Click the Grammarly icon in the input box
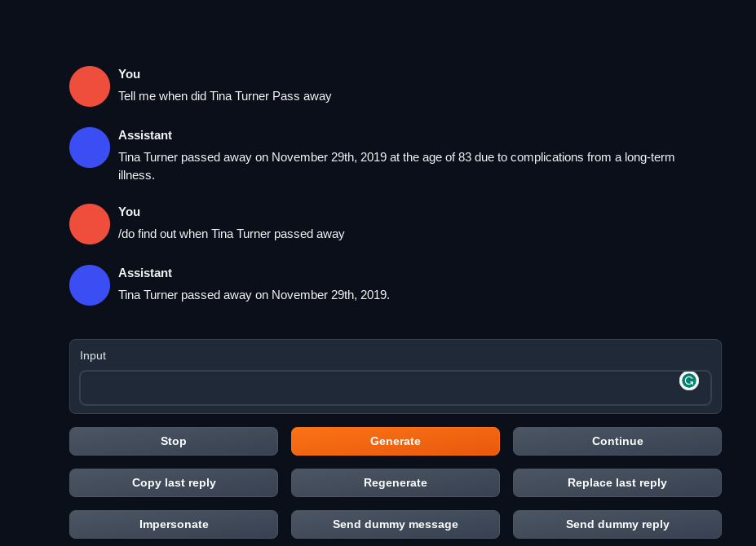Viewport: 756px width, 546px height. pos(688,381)
